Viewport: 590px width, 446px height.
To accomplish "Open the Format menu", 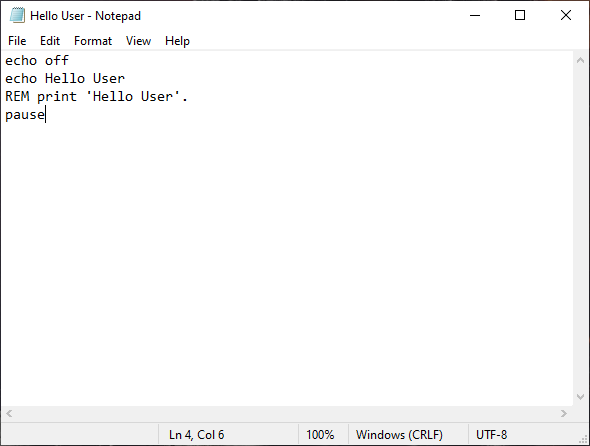I will [93, 41].
